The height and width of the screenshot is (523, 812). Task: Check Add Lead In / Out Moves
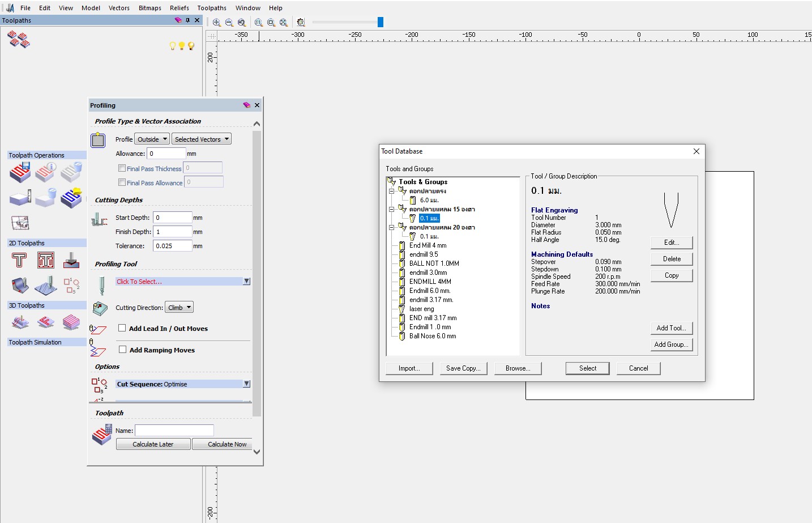[122, 328]
